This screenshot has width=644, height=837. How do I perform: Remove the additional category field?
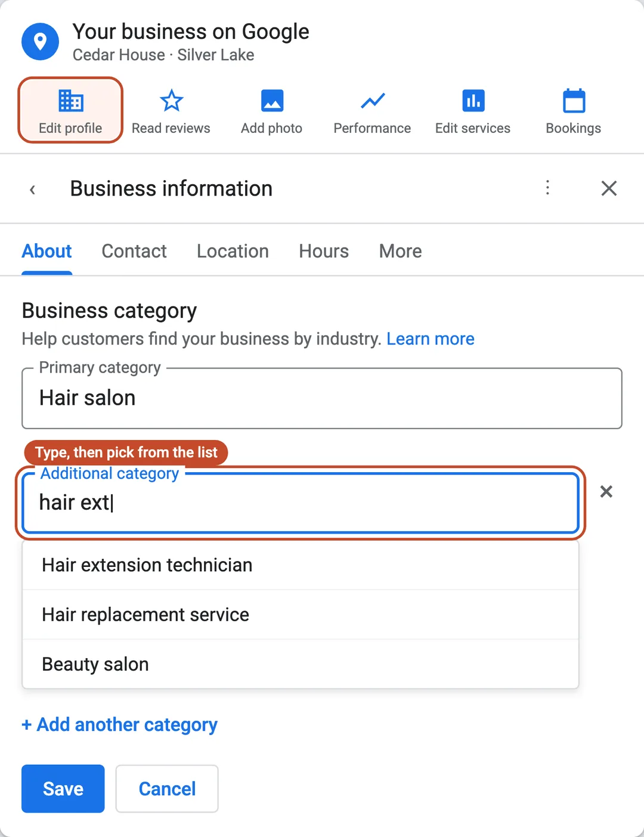click(x=606, y=492)
